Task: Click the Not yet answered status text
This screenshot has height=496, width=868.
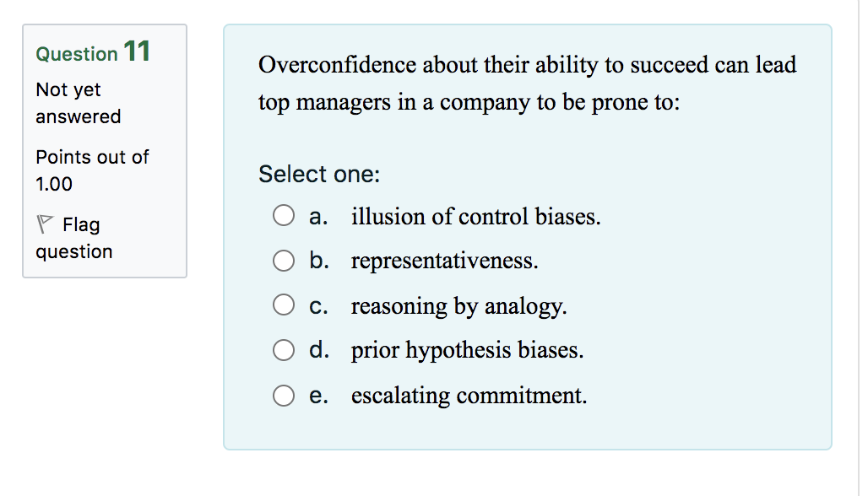Action: [x=67, y=103]
